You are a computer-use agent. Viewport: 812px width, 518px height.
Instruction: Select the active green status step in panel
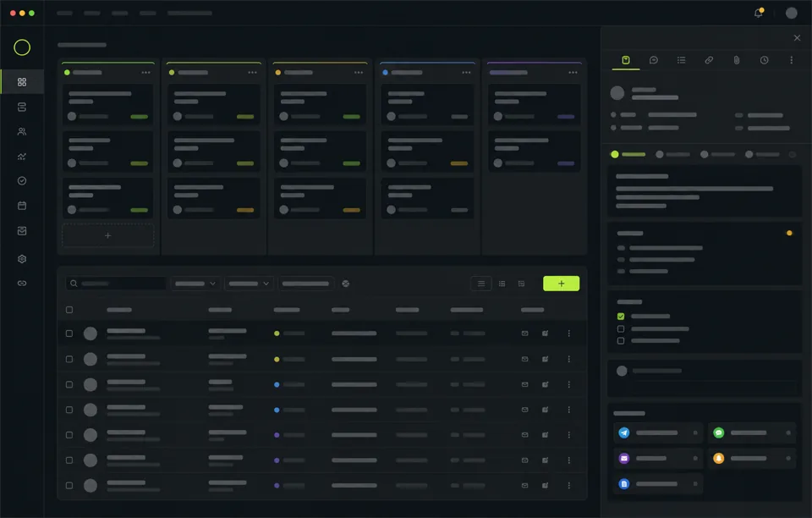point(628,154)
